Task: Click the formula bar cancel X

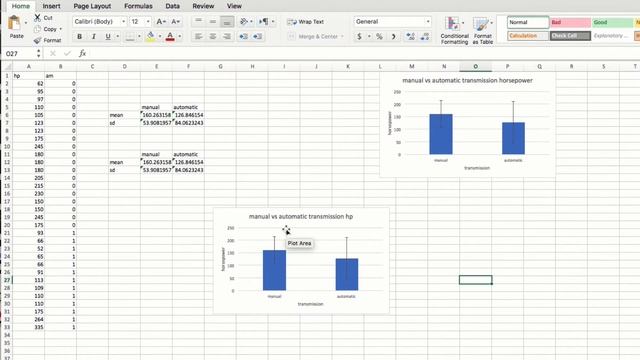Action: point(53,53)
